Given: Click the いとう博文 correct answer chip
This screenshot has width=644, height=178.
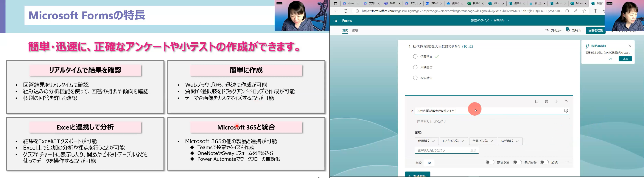Looking at the screenshot, I should pyautogui.click(x=510, y=141).
